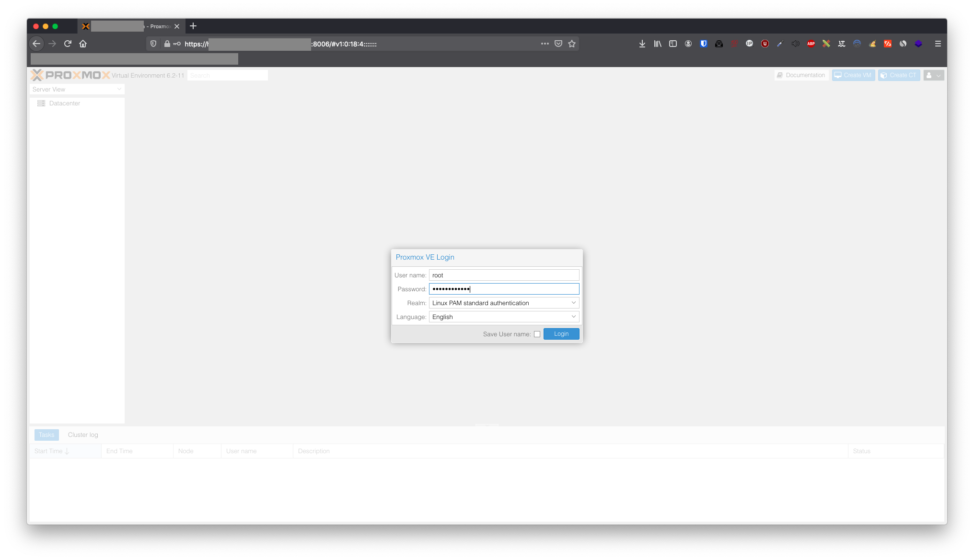Viewport: 974px width, 560px height.
Task: Open LanguageTool extension
Action: (842, 44)
